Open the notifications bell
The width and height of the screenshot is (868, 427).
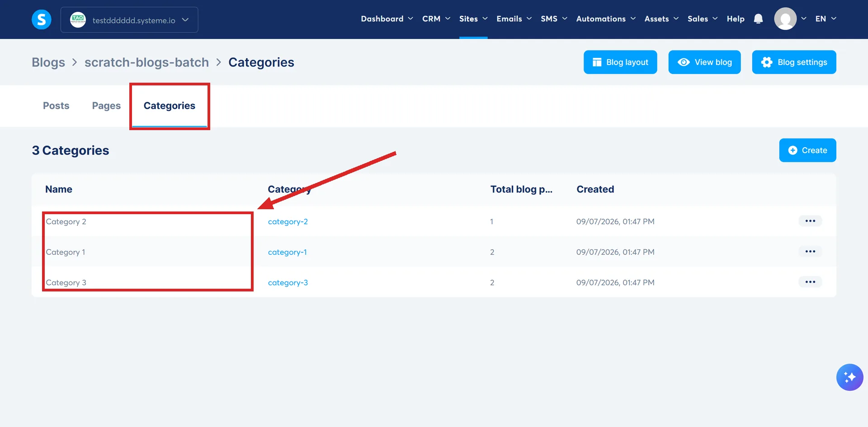click(758, 19)
